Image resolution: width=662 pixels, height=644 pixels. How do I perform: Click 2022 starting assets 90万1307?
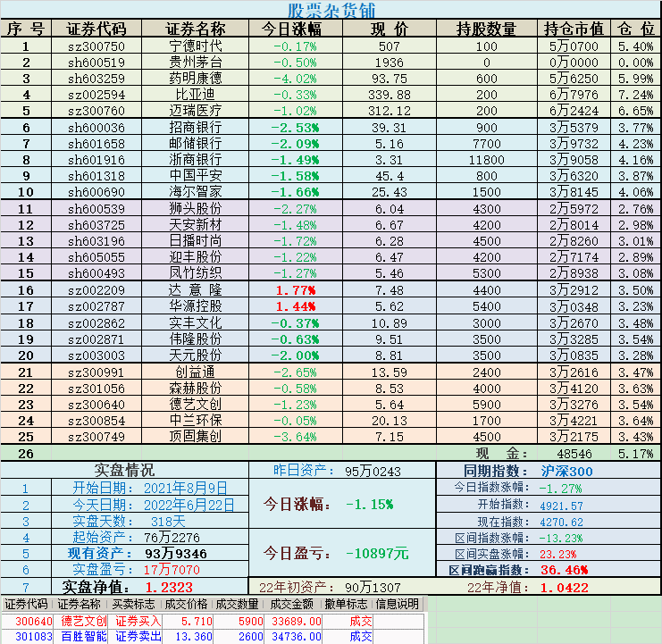coord(373,587)
